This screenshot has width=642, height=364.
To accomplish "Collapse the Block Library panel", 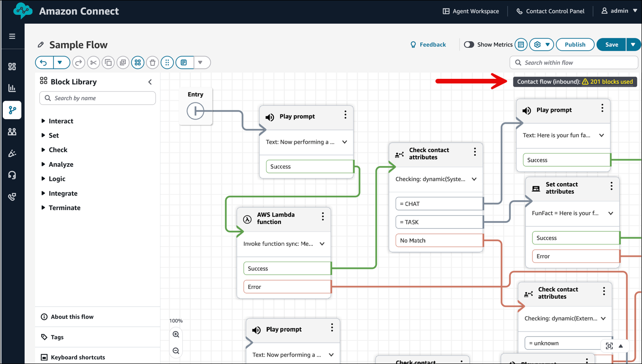I will [150, 82].
